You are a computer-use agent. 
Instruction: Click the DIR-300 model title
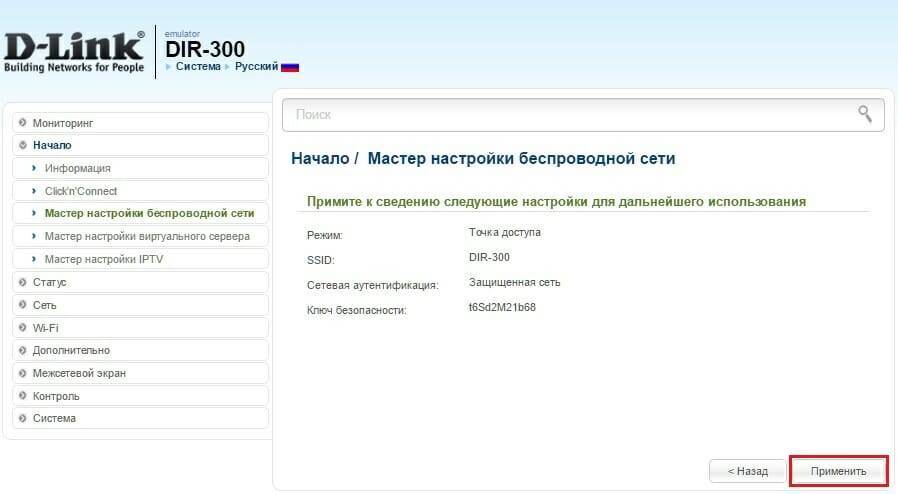pyautogui.click(x=205, y=49)
